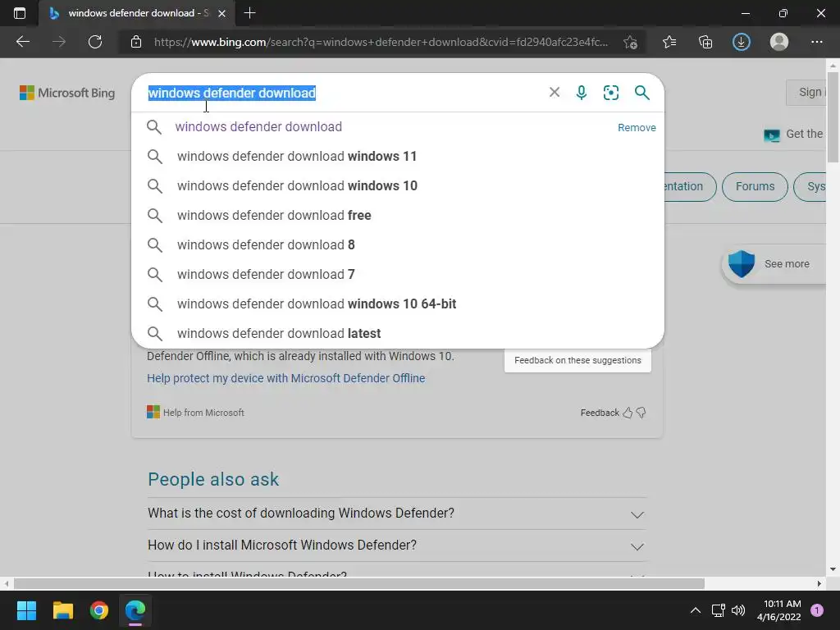Search using voice microphone icon
Image resolution: width=840 pixels, height=630 pixels.
(x=582, y=93)
